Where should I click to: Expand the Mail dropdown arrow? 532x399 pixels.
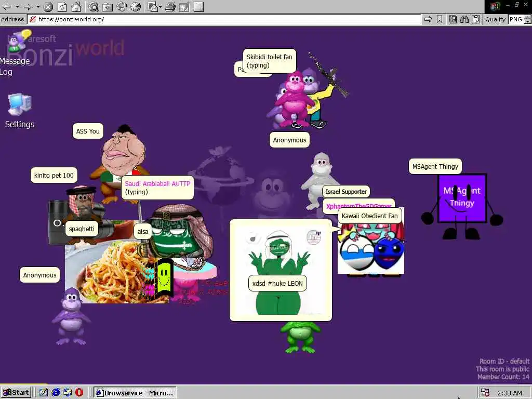(160, 6)
